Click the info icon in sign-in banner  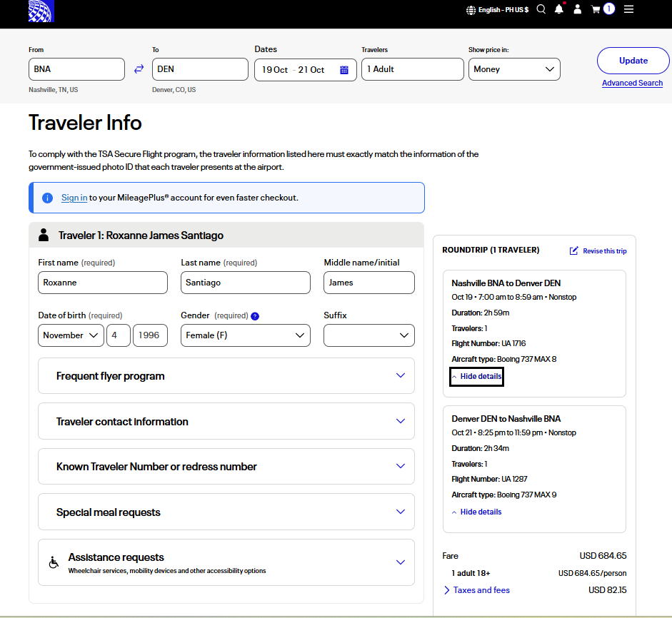click(47, 198)
